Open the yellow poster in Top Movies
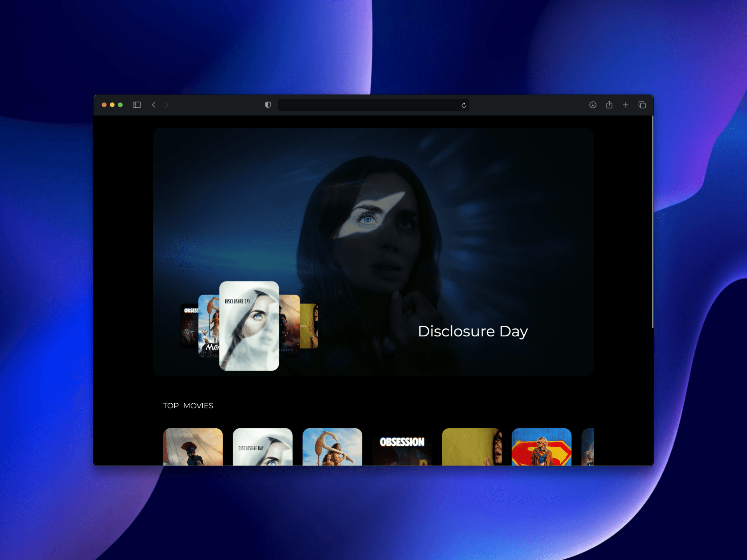Image resolution: width=747 pixels, height=560 pixels. 472,447
